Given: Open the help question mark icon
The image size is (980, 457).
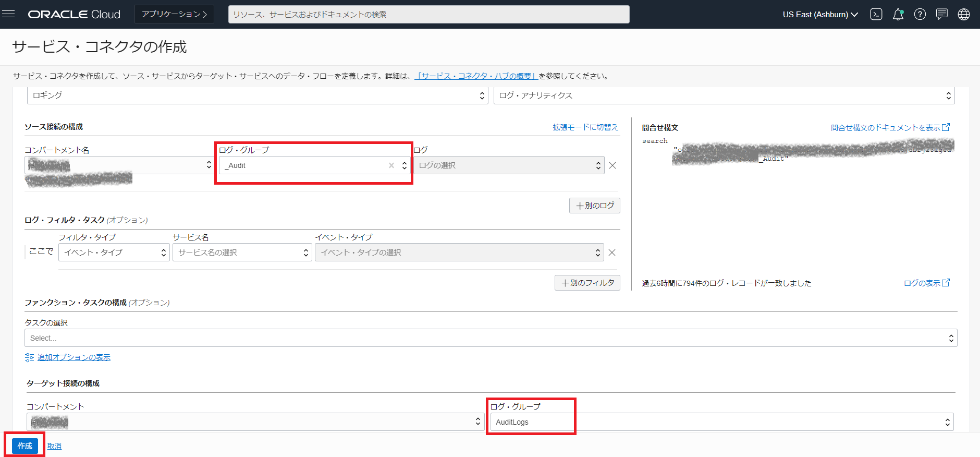Looking at the screenshot, I should pyautogui.click(x=920, y=14).
